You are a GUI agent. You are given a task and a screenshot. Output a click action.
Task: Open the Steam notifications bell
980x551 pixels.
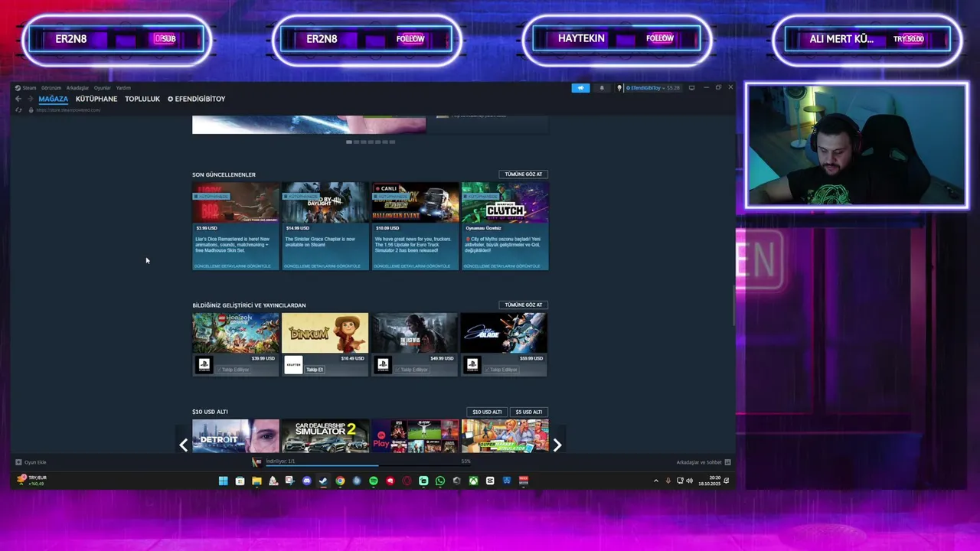coord(601,88)
